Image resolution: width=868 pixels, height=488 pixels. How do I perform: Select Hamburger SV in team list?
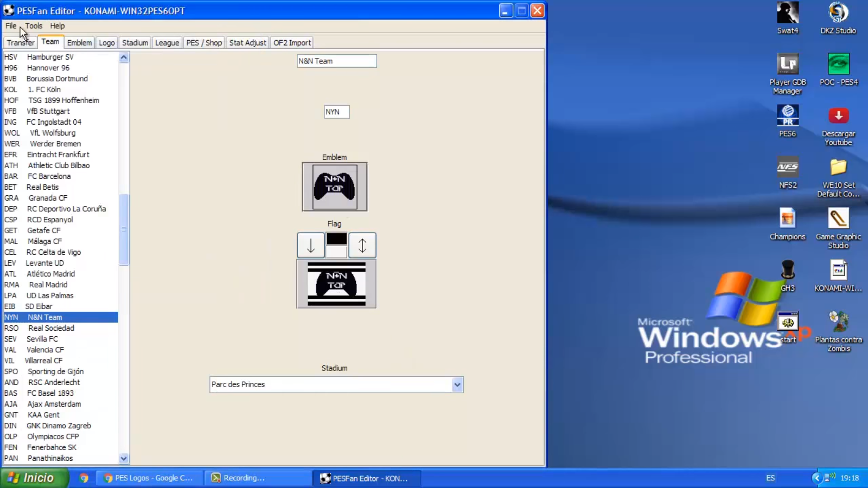(61, 57)
